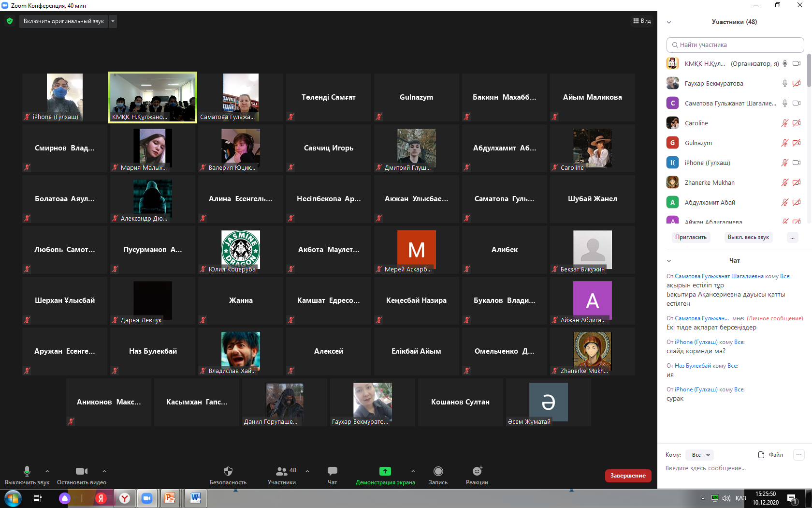Toggle microphone for Гаухар Бекмуратова in list
Screen dimensions: 812x508
tap(785, 83)
